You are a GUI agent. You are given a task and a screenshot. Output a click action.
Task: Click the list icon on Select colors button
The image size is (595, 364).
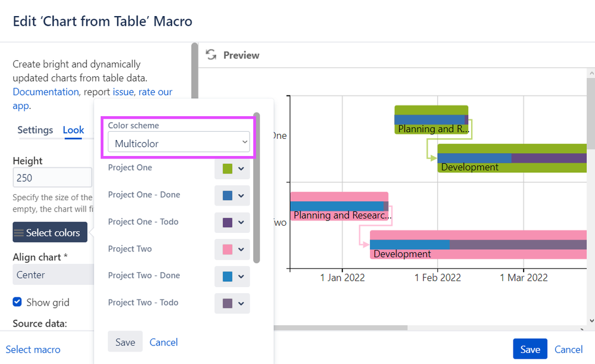pyautogui.click(x=20, y=232)
